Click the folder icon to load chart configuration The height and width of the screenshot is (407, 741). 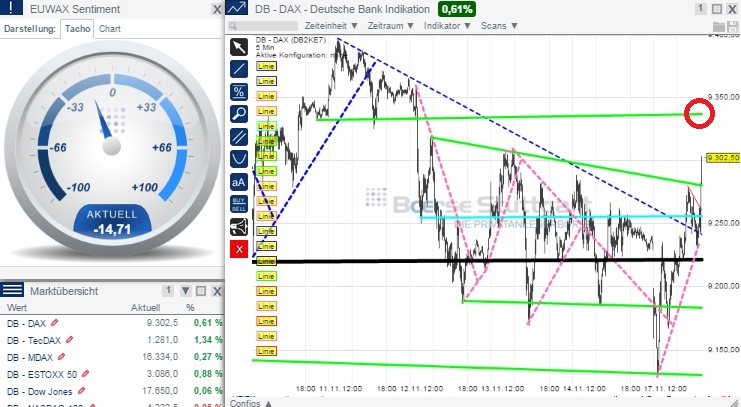[718, 27]
